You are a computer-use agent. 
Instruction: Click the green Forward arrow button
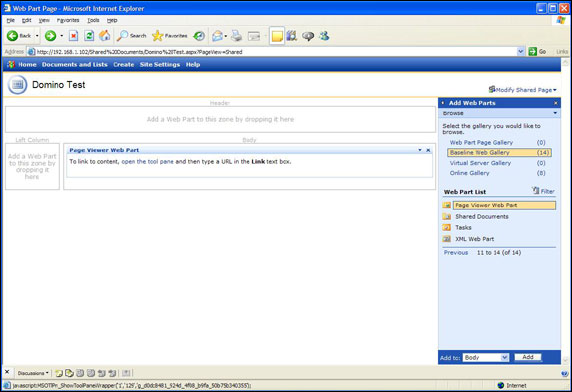[50, 36]
